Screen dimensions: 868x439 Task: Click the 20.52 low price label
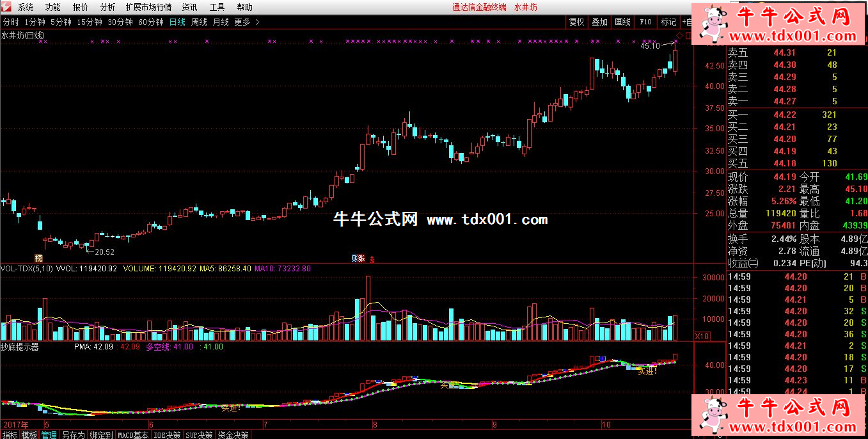tap(104, 251)
